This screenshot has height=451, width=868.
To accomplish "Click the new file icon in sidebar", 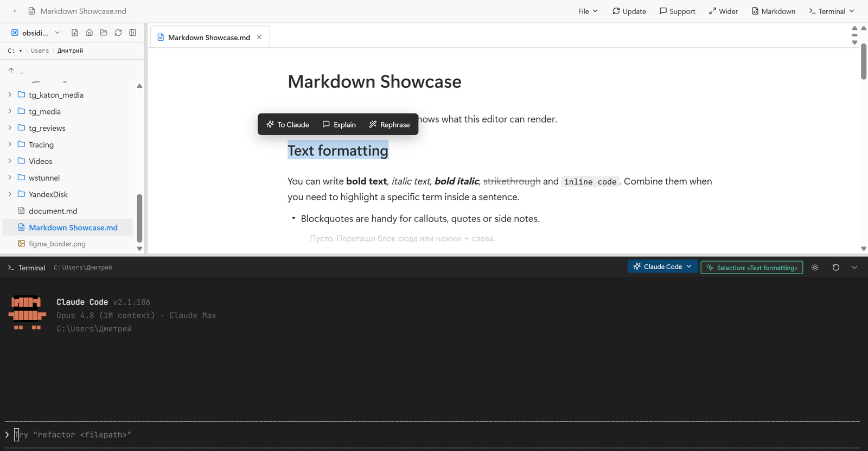I will click(75, 33).
